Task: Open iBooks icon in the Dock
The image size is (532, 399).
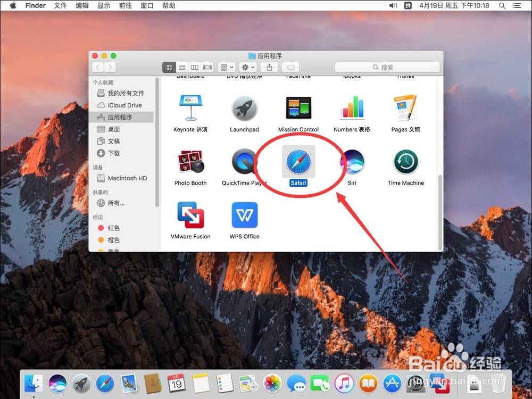Action: point(368,384)
